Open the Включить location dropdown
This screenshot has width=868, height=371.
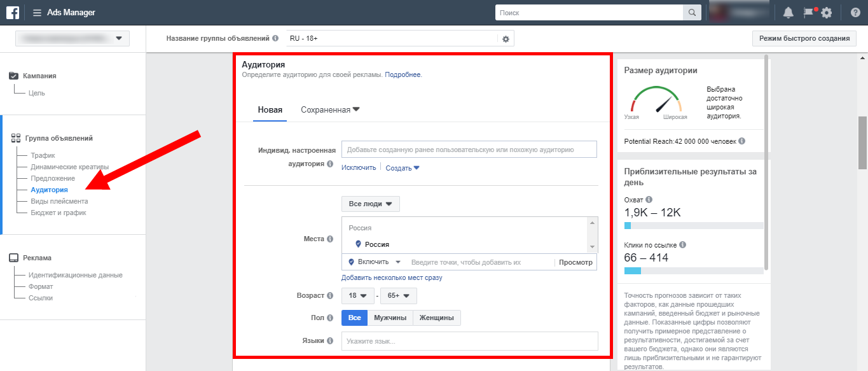point(375,262)
